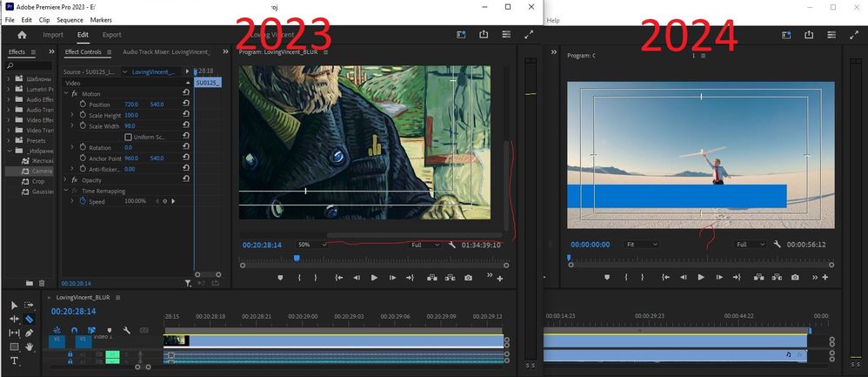This screenshot has width=868, height=377.
Task: Toggle the Uniform Scale checkbox
Action: click(x=129, y=137)
